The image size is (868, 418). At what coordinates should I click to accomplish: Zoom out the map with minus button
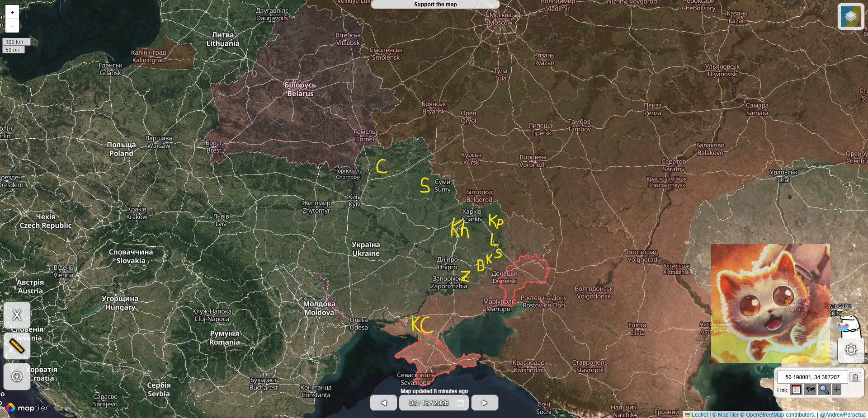tap(12, 26)
